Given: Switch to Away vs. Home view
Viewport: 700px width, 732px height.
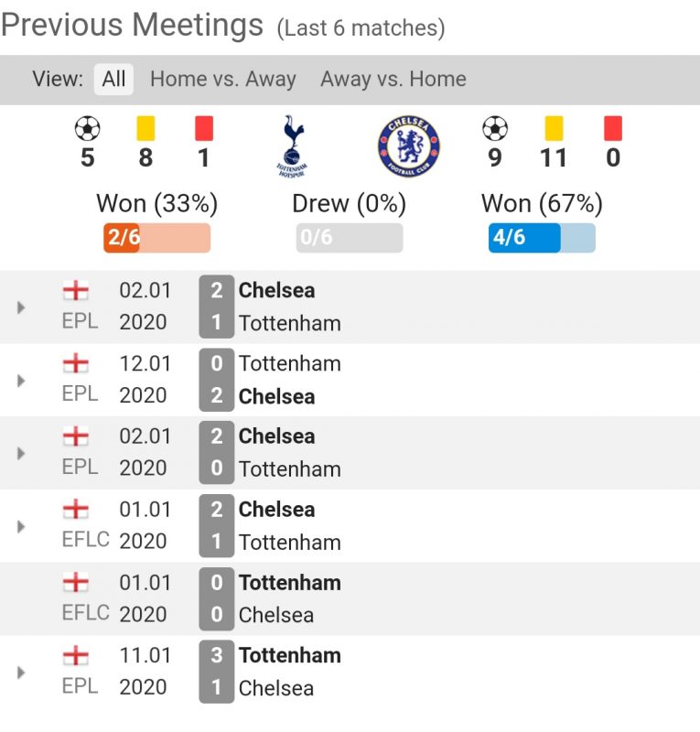Looking at the screenshot, I should point(393,80).
